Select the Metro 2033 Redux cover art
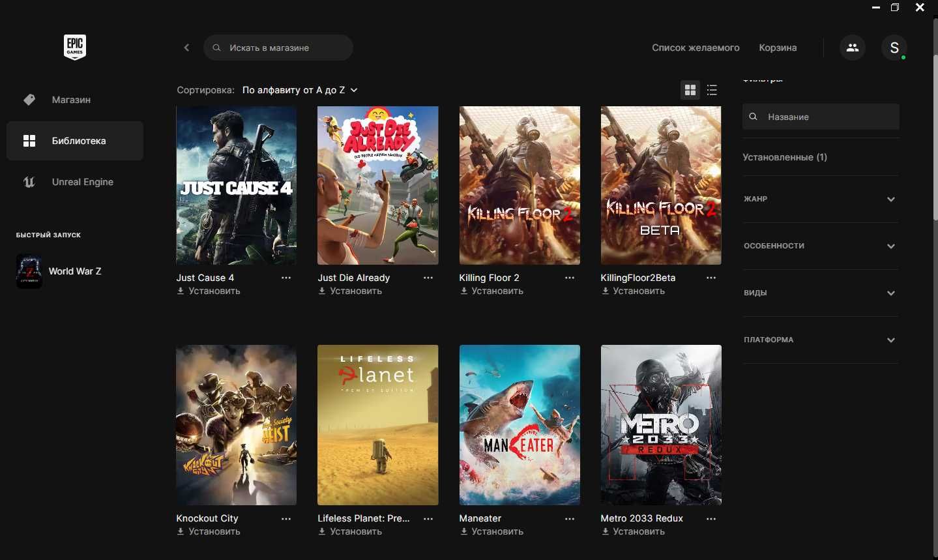This screenshot has height=560, width=938. (661, 425)
